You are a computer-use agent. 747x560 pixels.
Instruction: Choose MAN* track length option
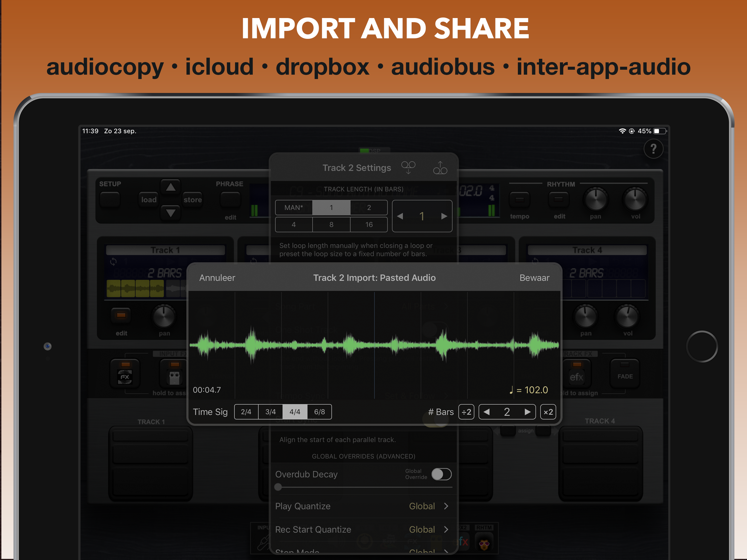(x=293, y=207)
